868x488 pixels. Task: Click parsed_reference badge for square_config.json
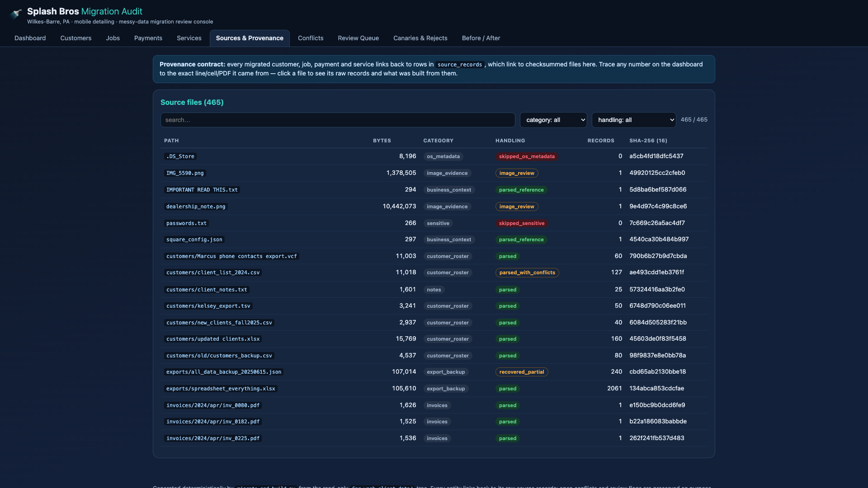coord(521,239)
